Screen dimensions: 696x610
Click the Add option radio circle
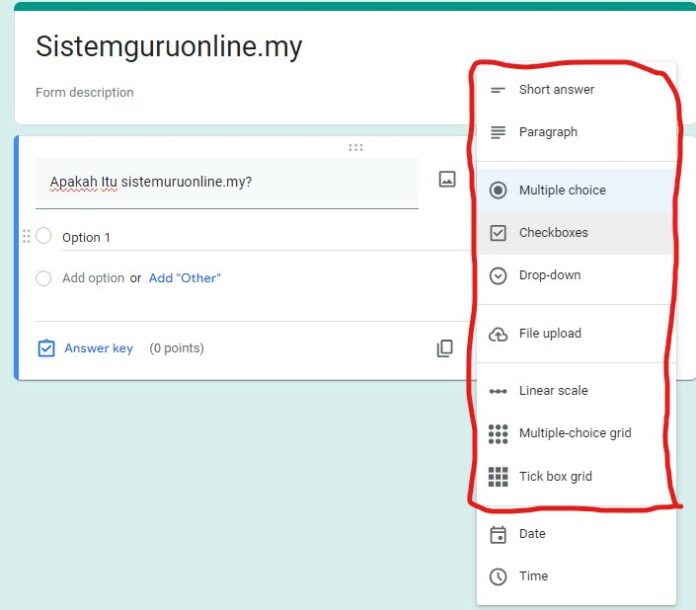pyautogui.click(x=44, y=278)
